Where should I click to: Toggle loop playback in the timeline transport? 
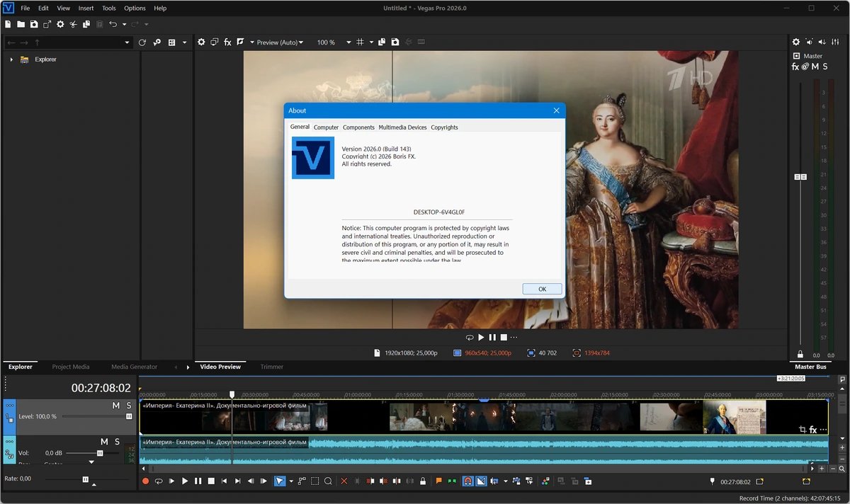coord(159,481)
